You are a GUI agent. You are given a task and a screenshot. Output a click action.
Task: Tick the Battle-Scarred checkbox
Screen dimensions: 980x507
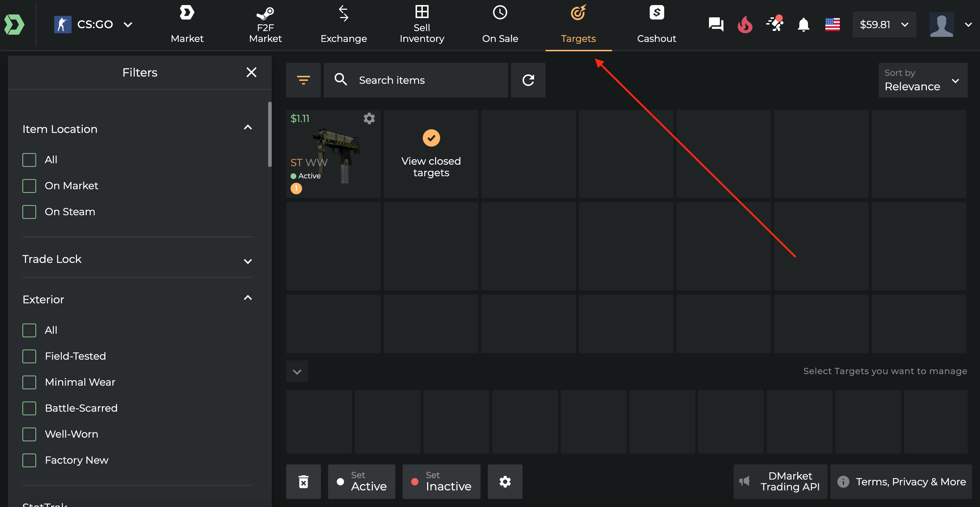29,408
